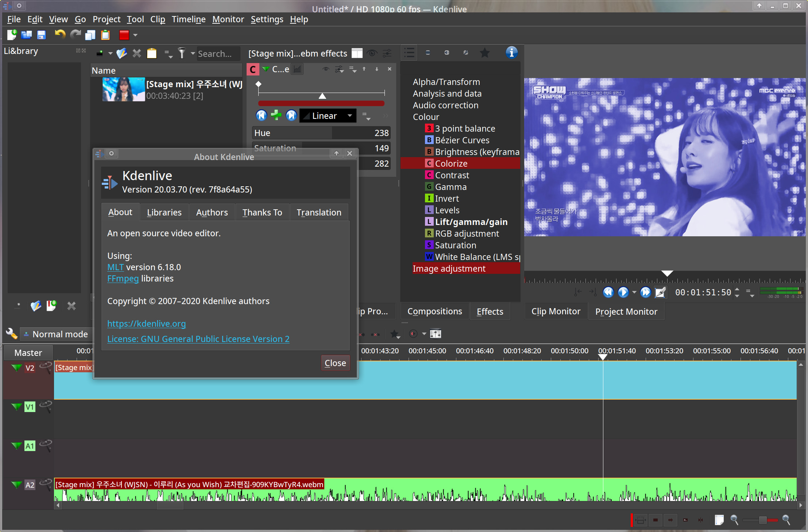Switch to the Authors tab

[212, 212]
